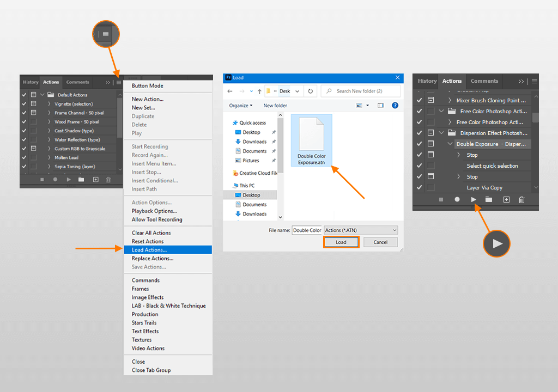Screen dimensions: 558x392
Task: Click the trash delete icon in the right Actions panel
Action: (x=521, y=200)
